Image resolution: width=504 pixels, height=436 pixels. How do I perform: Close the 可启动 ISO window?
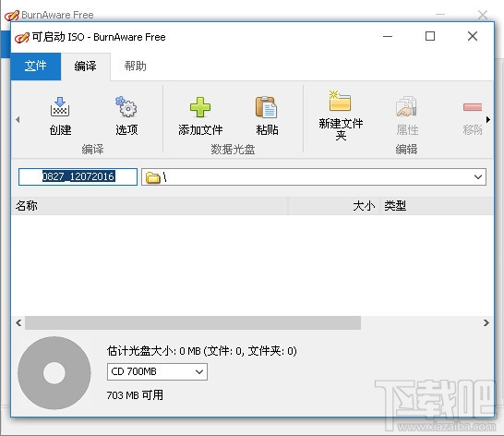click(473, 36)
